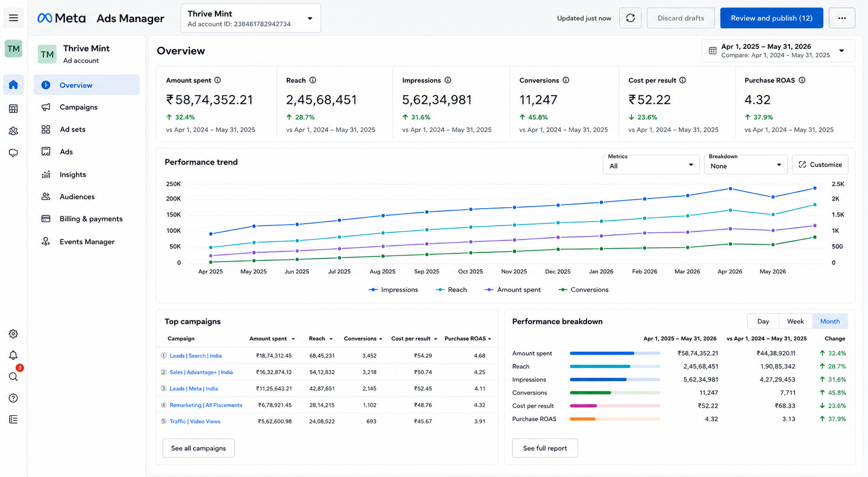The height and width of the screenshot is (477, 868).
Task: Click the Purchase ROAS orange progress bar
Action: point(615,419)
